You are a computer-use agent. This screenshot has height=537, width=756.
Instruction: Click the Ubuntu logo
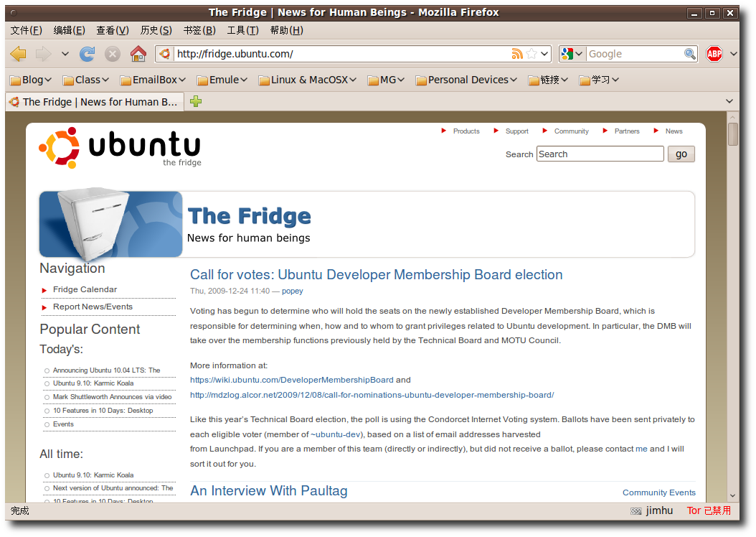pos(120,148)
